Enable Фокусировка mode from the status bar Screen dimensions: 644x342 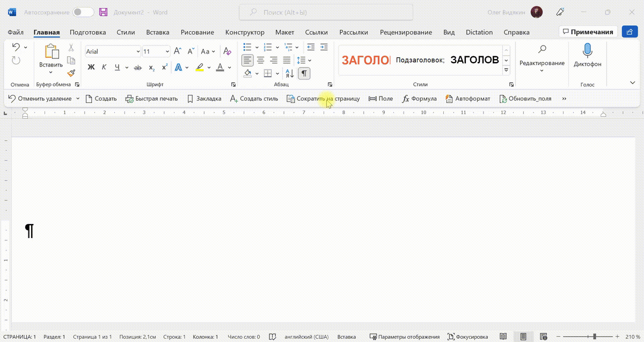pyautogui.click(x=468, y=336)
